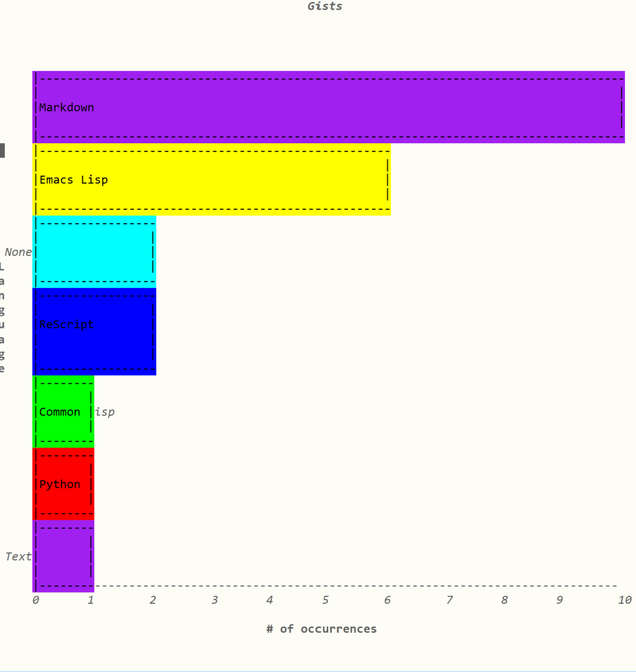
Task: Click the purple Text bar at bottom
Action: click(x=63, y=556)
